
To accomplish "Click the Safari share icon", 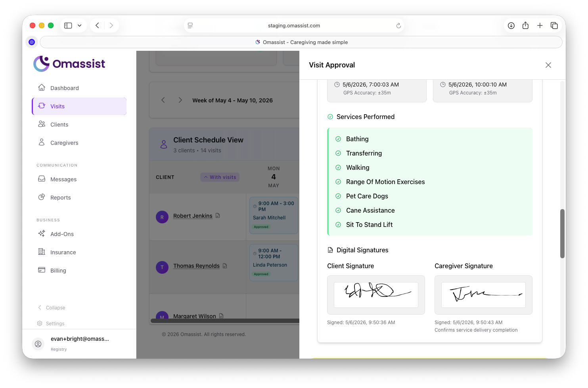I will pyautogui.click(x=525, y=25).
